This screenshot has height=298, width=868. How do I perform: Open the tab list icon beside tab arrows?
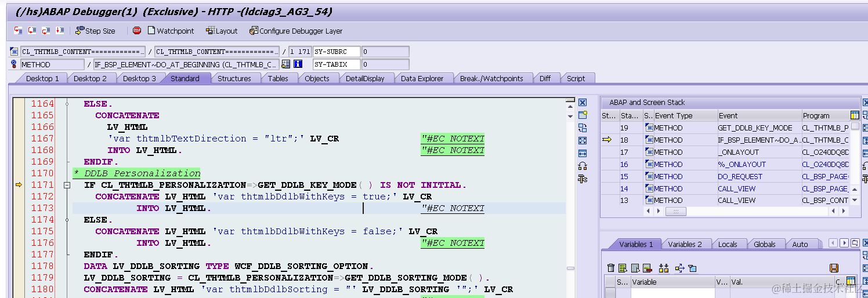(855, 244)
